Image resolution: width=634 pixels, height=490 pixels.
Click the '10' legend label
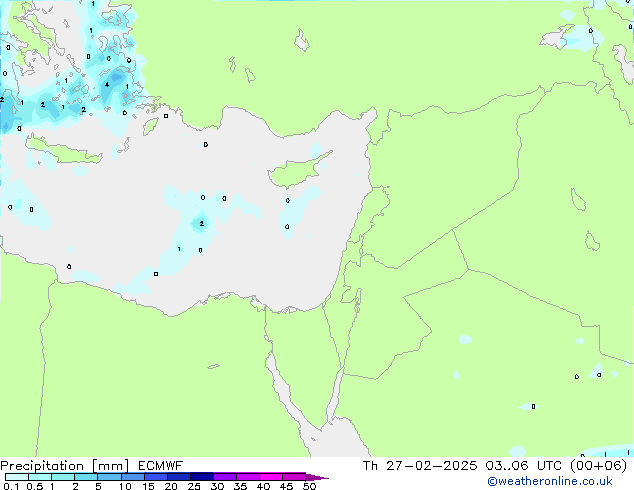(x=125, y=486)
